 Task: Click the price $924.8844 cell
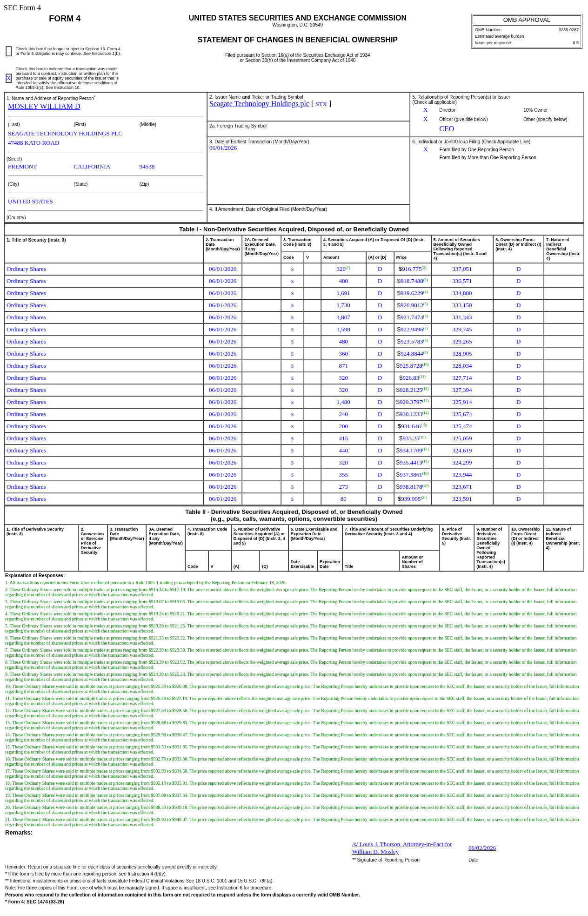point(412,354)
